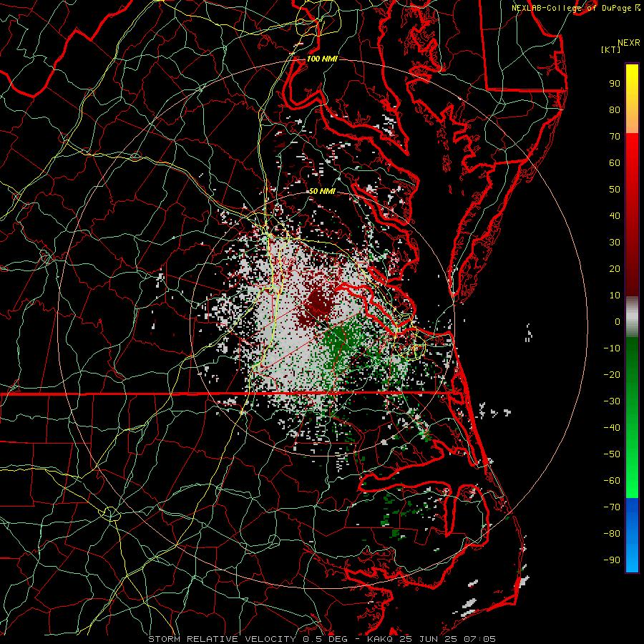Click the positive 50 knot scale label
Screen dimensions: 644x644
pos(615,190)
